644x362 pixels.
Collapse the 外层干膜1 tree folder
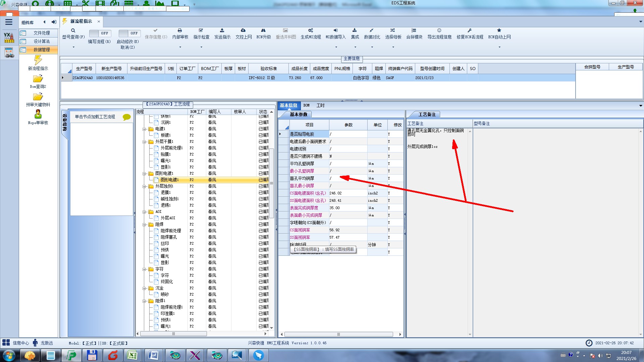[145, 142]
